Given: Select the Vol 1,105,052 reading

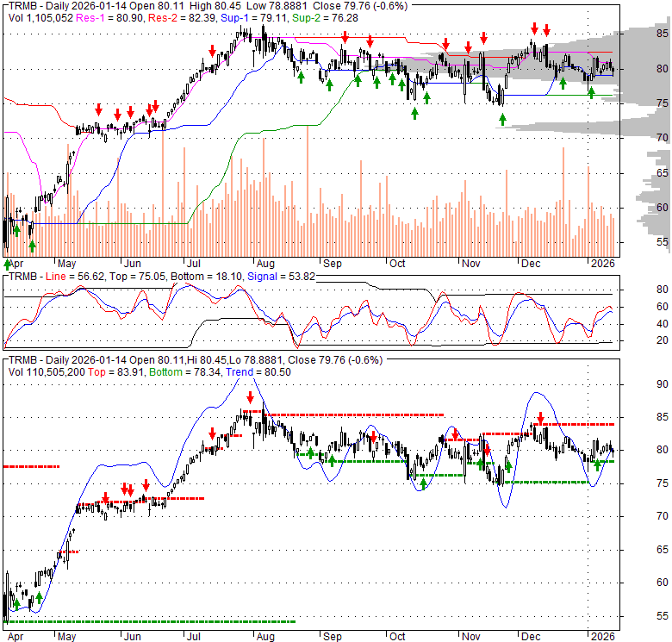Looking at the screenshot, I should (41, 18).
